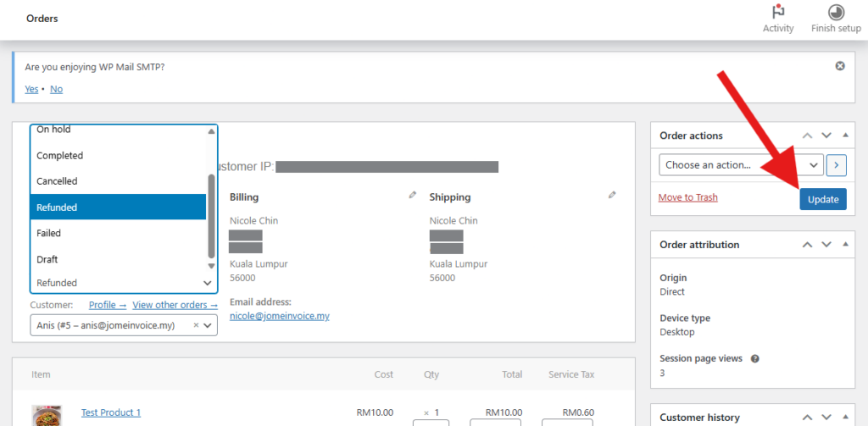Collapse the Customer history panel
Viewport: 868px width, 426px height.
(x=845, y=418)
